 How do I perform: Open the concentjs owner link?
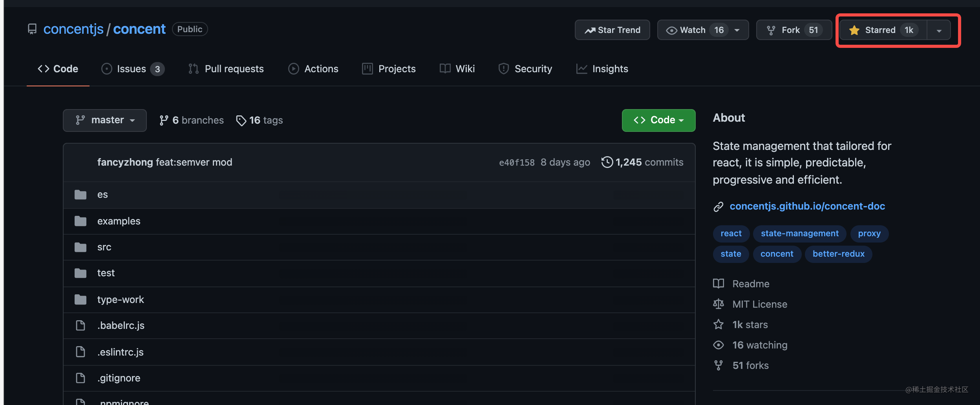click(73, 29)
